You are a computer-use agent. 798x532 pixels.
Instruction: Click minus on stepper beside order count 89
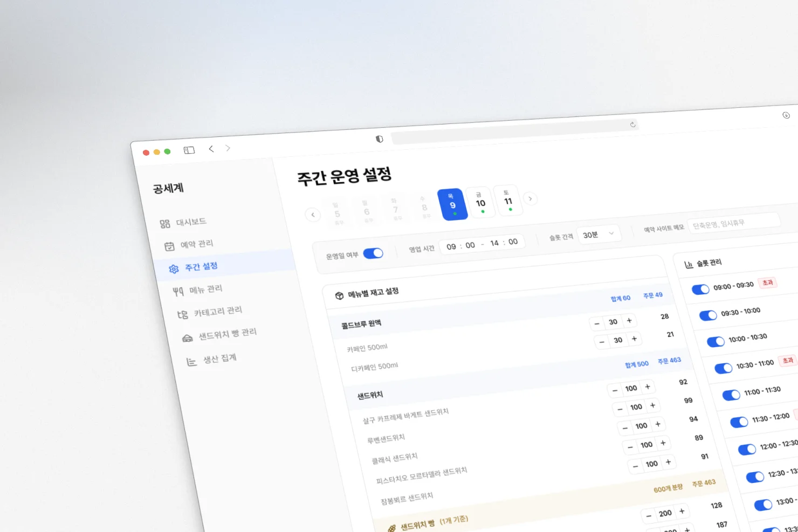[x=630, y=446]
